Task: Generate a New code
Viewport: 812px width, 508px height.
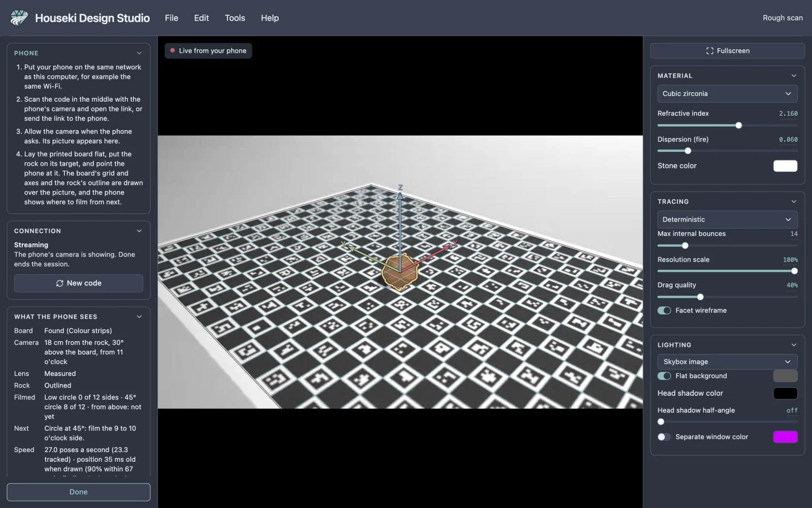Action: 79,283
